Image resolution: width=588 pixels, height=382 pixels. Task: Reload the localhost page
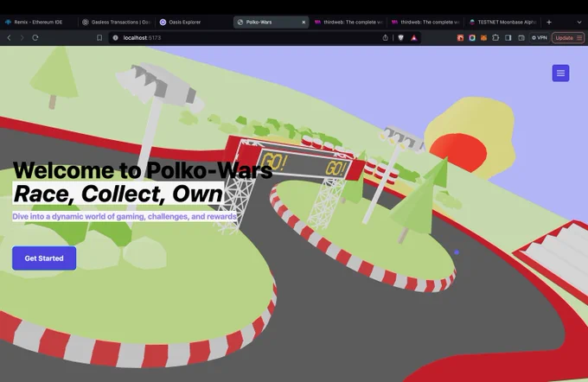point(35,38)
